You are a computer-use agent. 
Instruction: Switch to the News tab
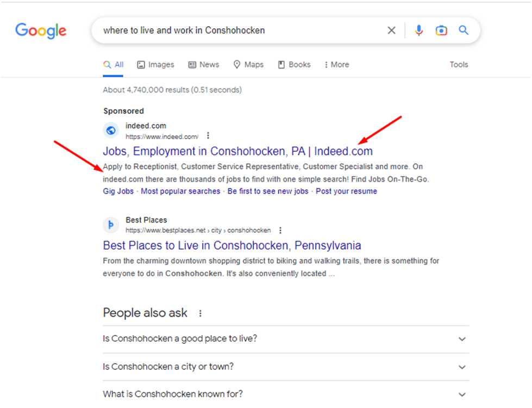click(x=204, y=65)
